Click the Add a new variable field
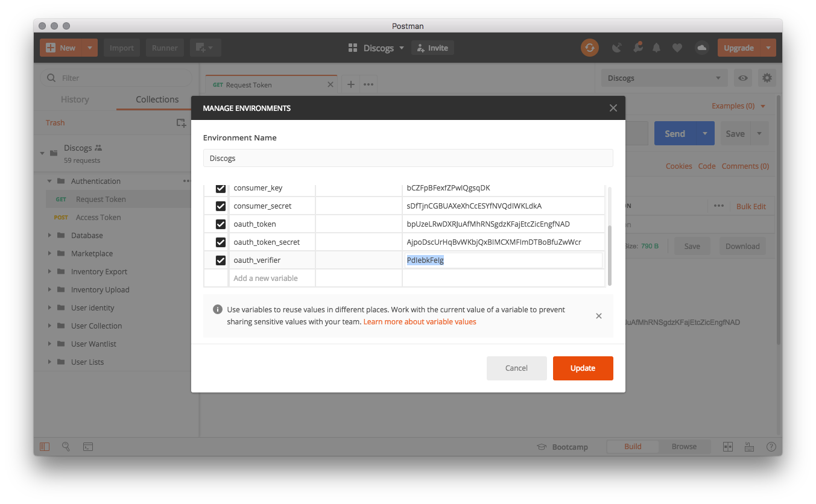Screen dimensions: 816x504 click(273, 279)
